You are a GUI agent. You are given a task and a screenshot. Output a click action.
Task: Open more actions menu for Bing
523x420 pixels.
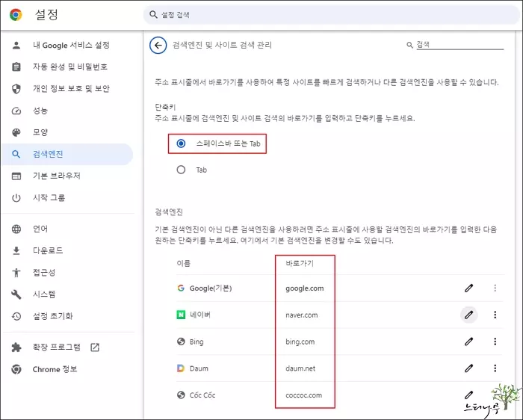[495, 342]
